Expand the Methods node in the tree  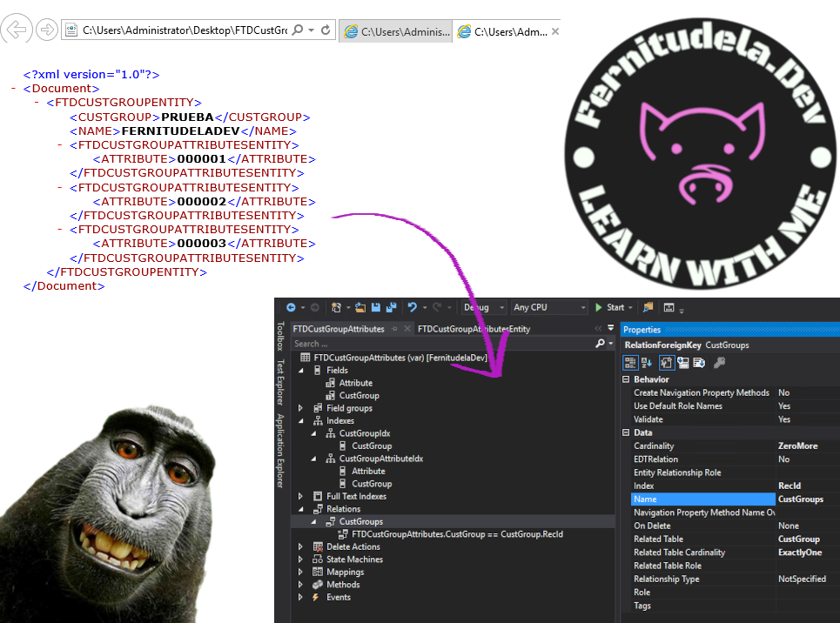pyautogui.click(x=301, y=585)
